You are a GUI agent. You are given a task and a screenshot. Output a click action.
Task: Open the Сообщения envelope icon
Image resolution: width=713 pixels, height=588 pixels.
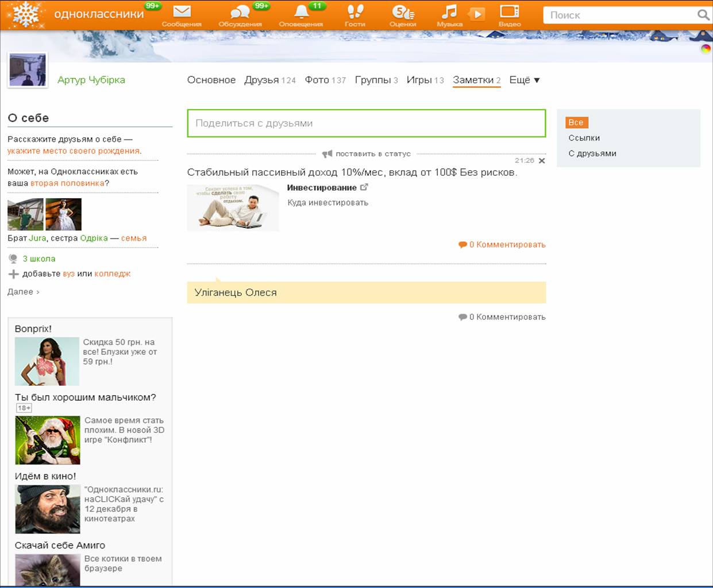point(182,11)
